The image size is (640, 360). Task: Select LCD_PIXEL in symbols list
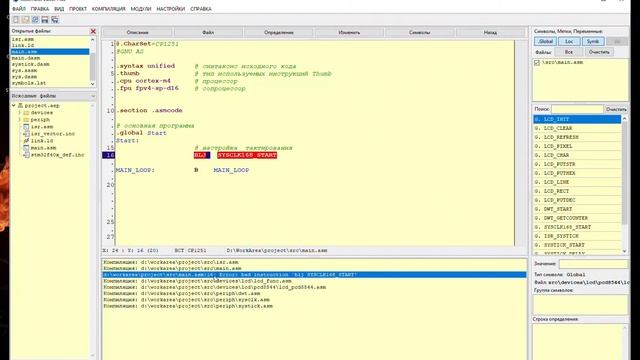[x=577, y=146]
